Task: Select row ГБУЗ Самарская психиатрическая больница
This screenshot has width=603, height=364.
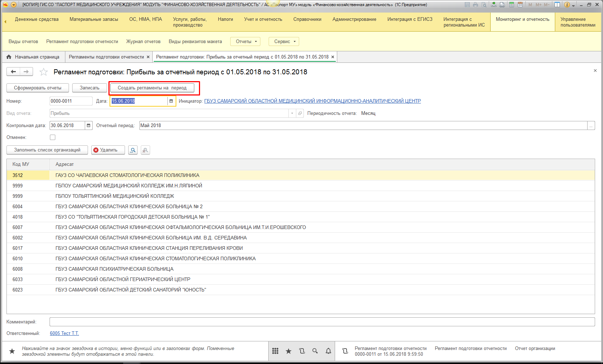Action: click(x=115, y=269)
